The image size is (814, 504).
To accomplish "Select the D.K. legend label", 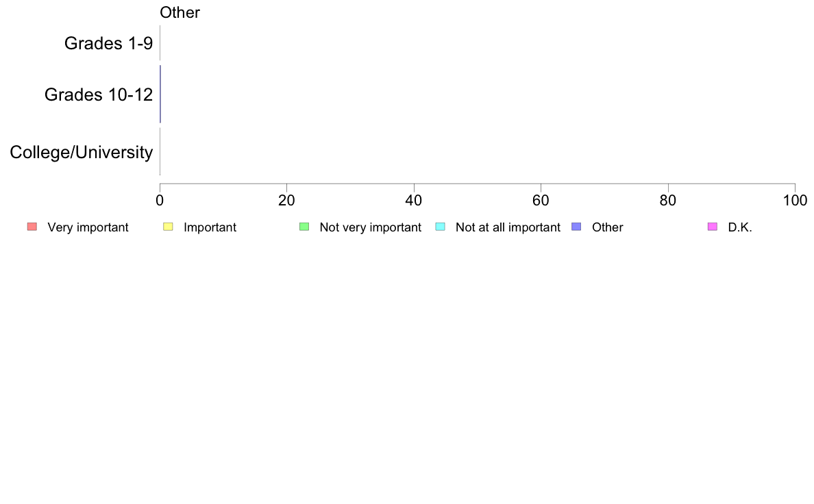I will tap(740, 227).
